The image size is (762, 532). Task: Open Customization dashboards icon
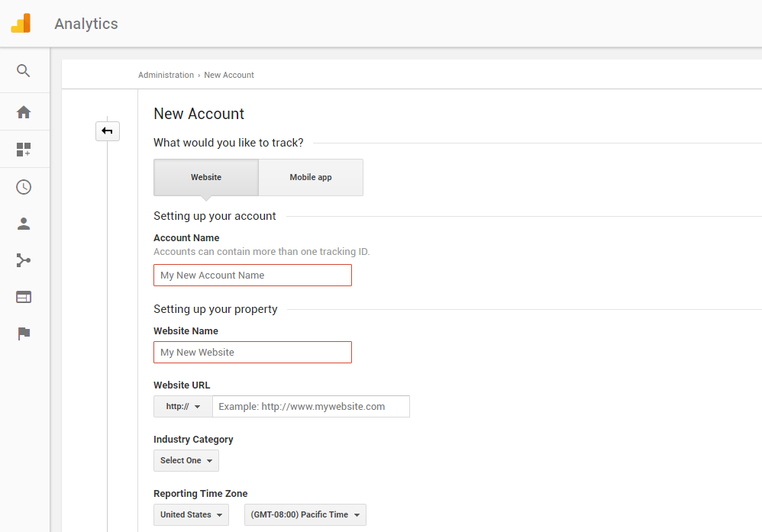pos(24,149)
